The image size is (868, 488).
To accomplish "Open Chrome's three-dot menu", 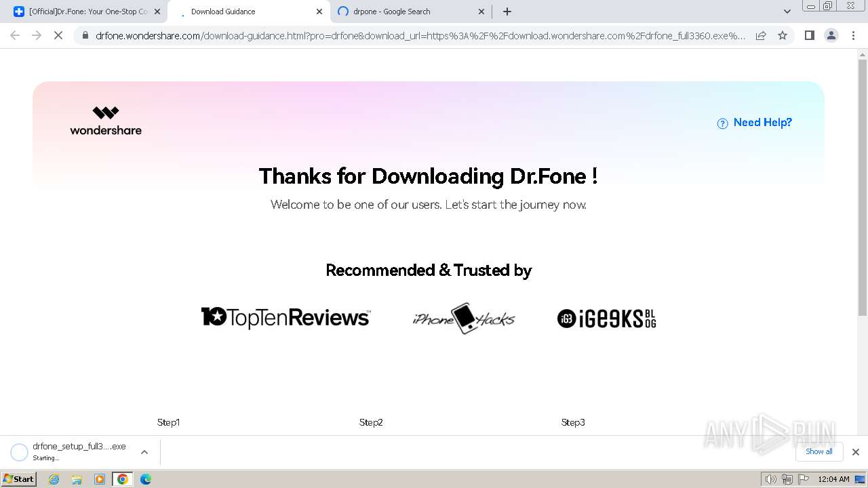I will [x=854, y=35].
